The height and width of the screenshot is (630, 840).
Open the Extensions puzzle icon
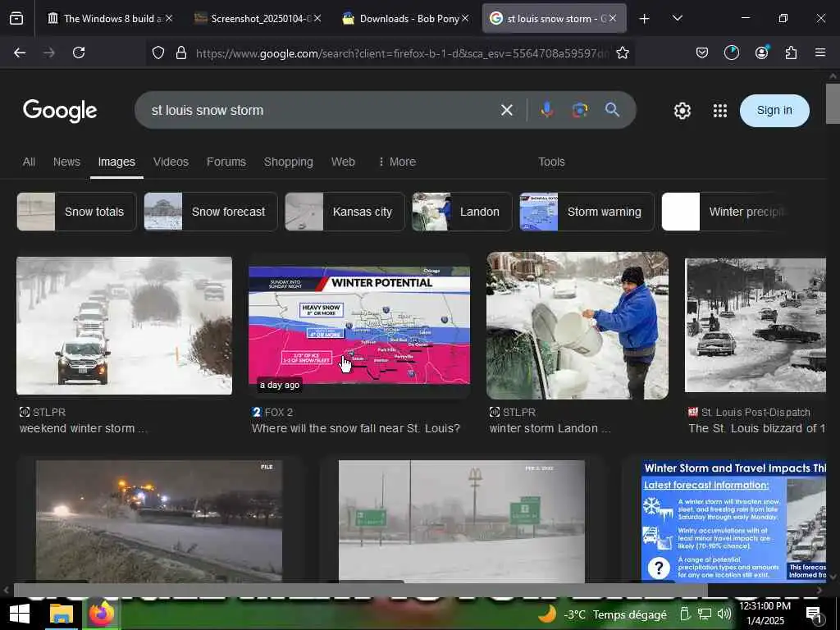pos(791,52)
